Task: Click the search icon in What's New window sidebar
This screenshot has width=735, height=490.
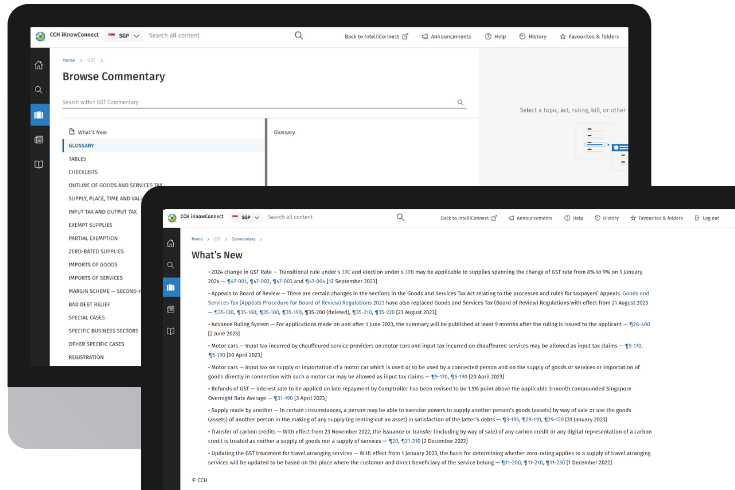Action: coord(171,265)
